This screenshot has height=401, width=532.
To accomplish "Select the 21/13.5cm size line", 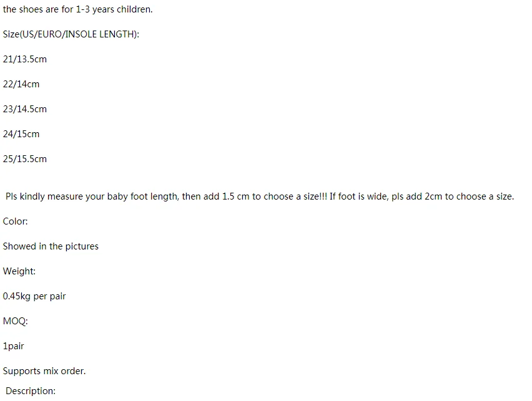I will pyautogui.click(x=25, y=59).
